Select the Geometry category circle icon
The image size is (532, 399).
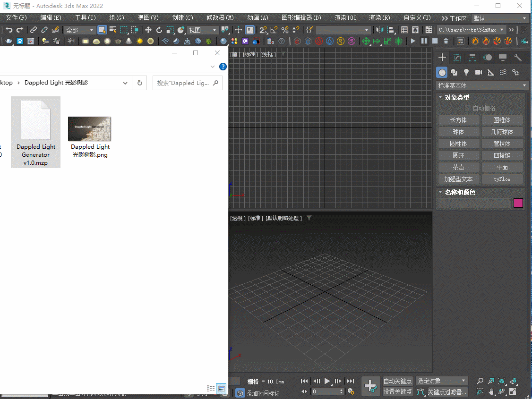pyautogui.click(x=442, y=73)
